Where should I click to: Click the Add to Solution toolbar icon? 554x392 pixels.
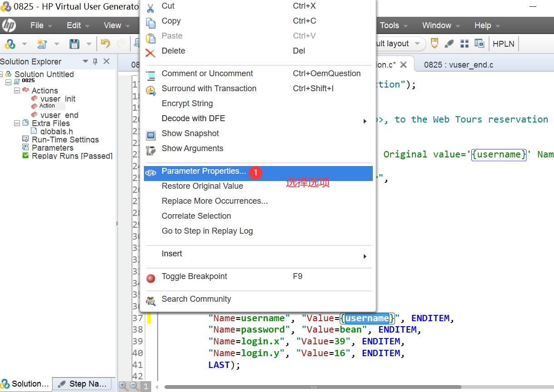[10, 44]
